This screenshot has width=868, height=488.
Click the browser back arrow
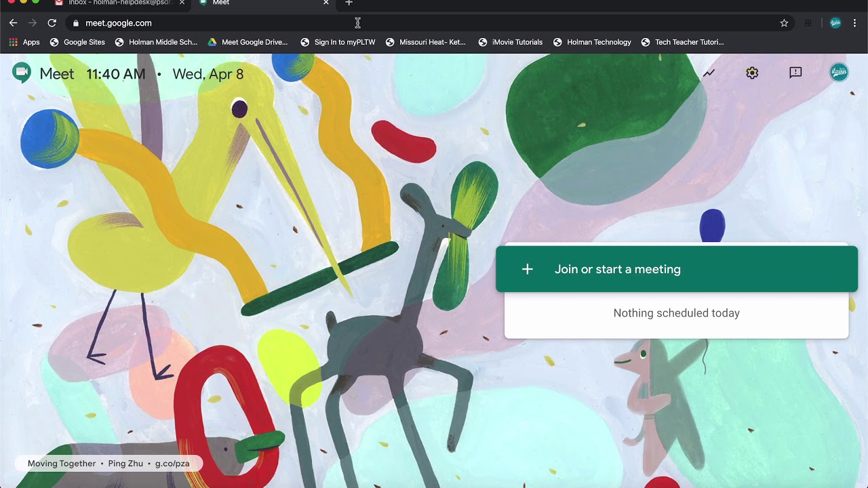pyautogui.click(x=13, y=23)
